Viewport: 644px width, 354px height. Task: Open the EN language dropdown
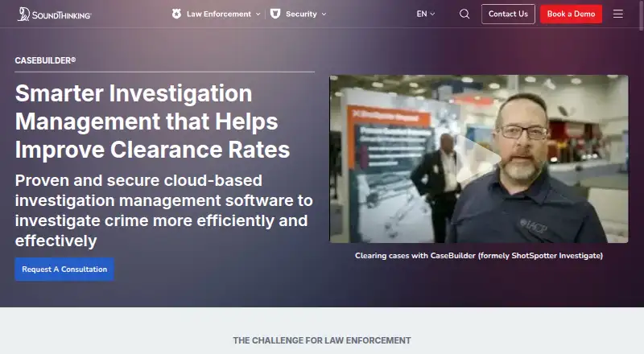(x=426, y=14)
